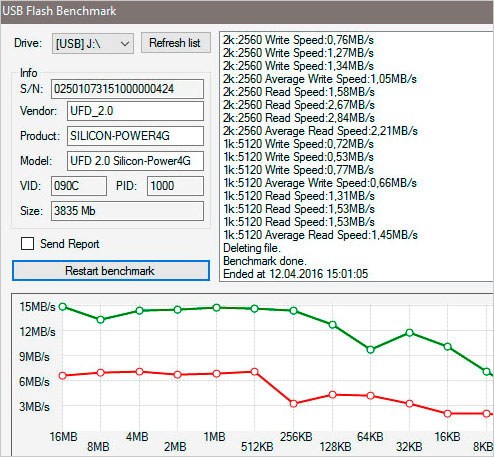Click into the Vendor field UFD_2.0
494x457 pixels.
(x=135, y=111)
